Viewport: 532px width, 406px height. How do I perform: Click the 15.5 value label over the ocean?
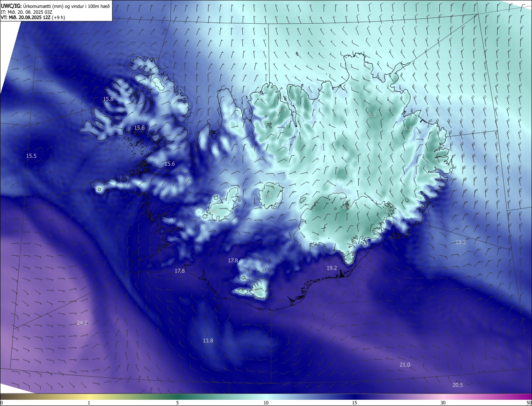tap(31, 156)
